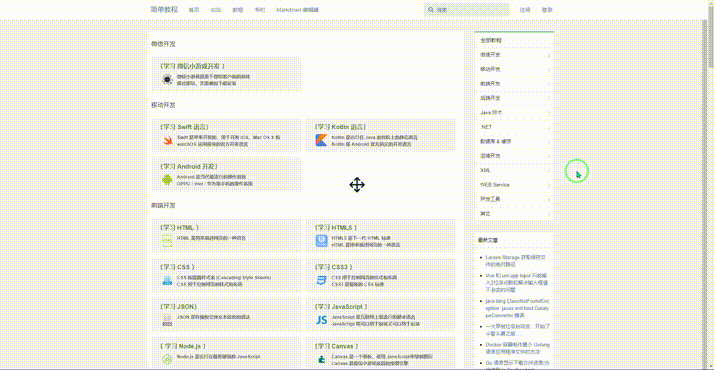Open the Kotlin 语言 tutorial title
This screenshot has height=370, width=714.
[x=340, y=127]
